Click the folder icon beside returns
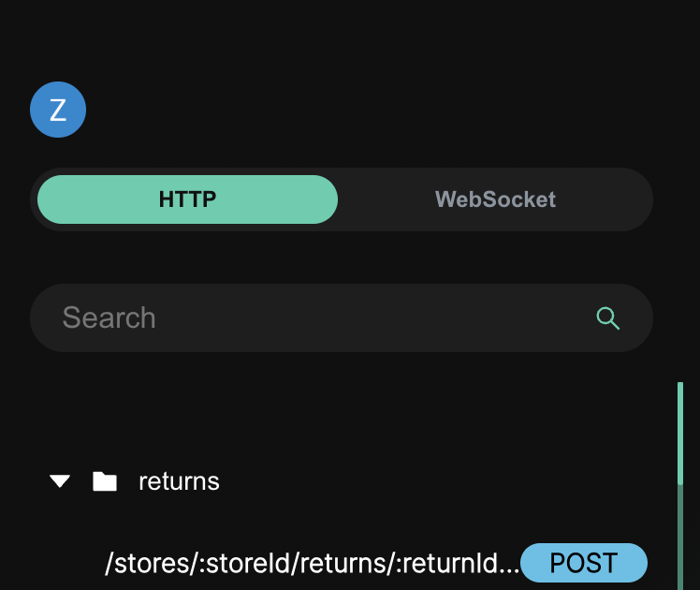The width and height of the screenshot is (700, 590). coord(105,481)
